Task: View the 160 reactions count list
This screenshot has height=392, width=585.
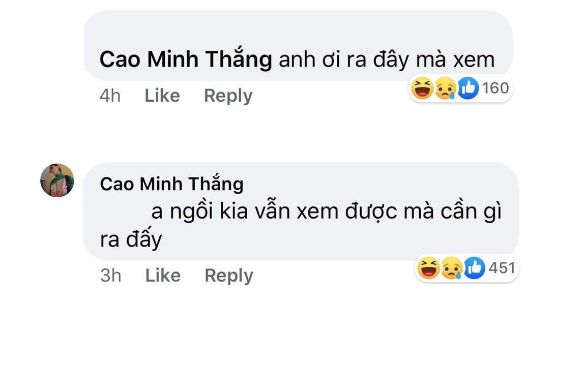Action: point(495,88)
